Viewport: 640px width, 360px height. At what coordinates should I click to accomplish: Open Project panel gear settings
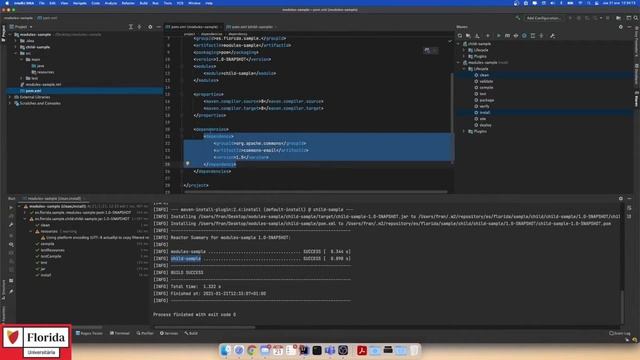pos(150,27)
